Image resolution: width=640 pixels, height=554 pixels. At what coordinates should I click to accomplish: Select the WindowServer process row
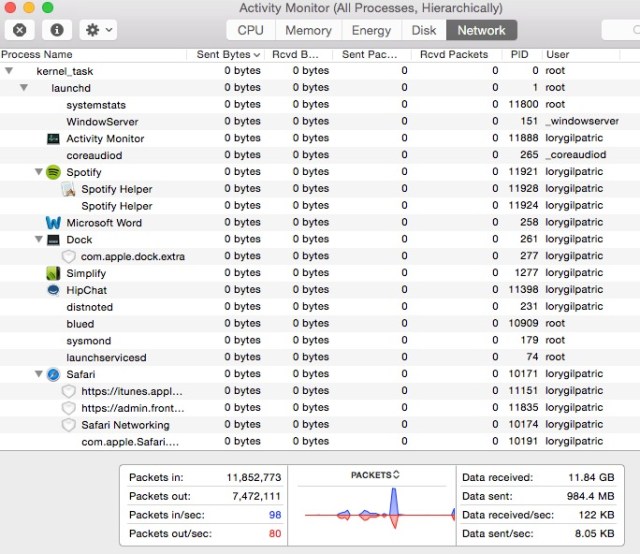tap(320, 121)
